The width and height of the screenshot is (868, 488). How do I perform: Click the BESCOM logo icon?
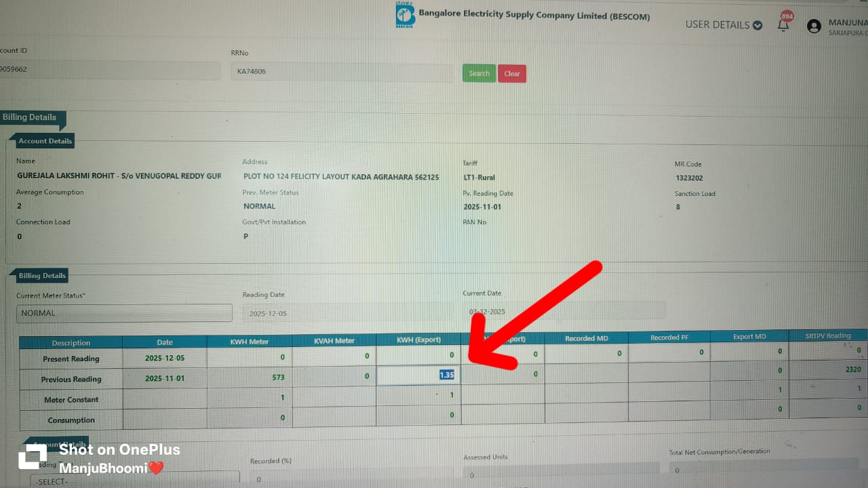405,15
